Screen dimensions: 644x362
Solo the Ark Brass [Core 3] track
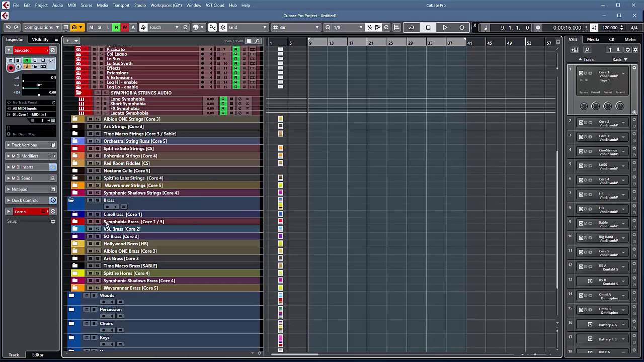(97, 258)
